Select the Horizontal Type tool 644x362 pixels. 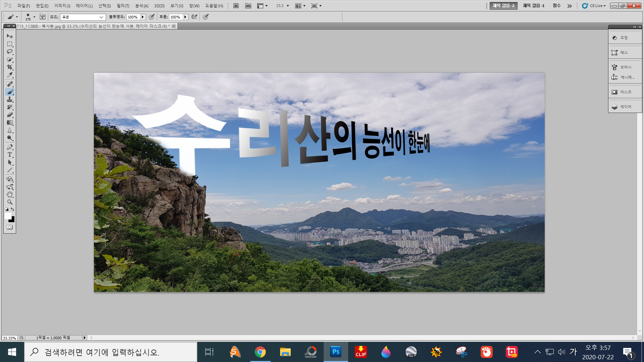click(9, 155)
